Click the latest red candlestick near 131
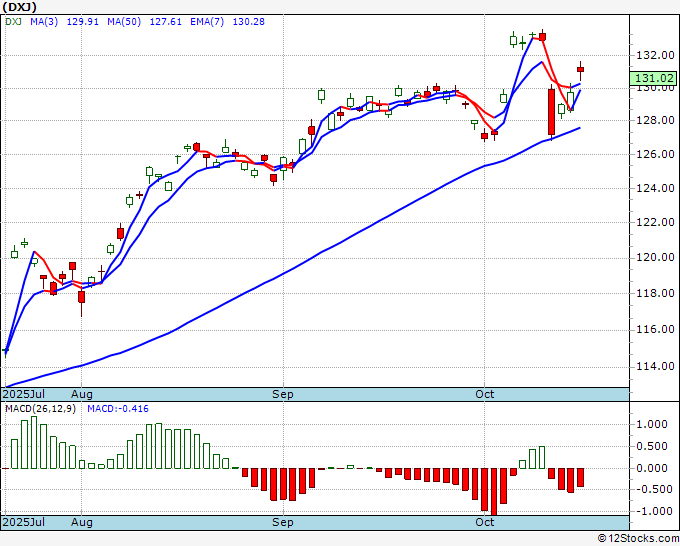Screen dimensions: 680x546 pos(580,69)
